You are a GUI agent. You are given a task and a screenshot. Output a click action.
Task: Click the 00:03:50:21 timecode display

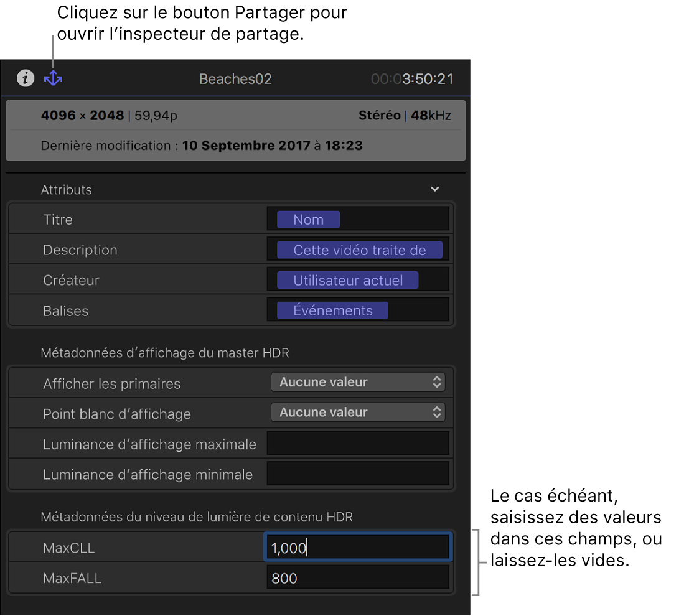412,78
